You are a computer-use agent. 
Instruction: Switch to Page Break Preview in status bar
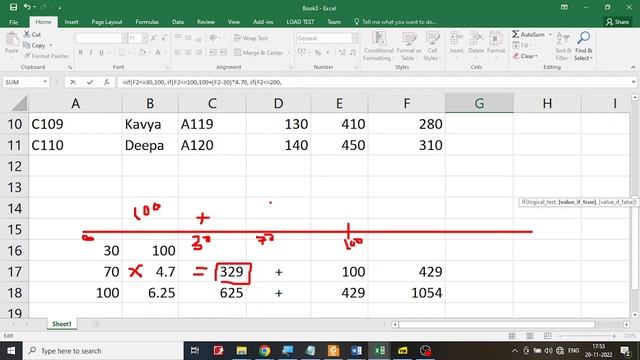point(547,336)
